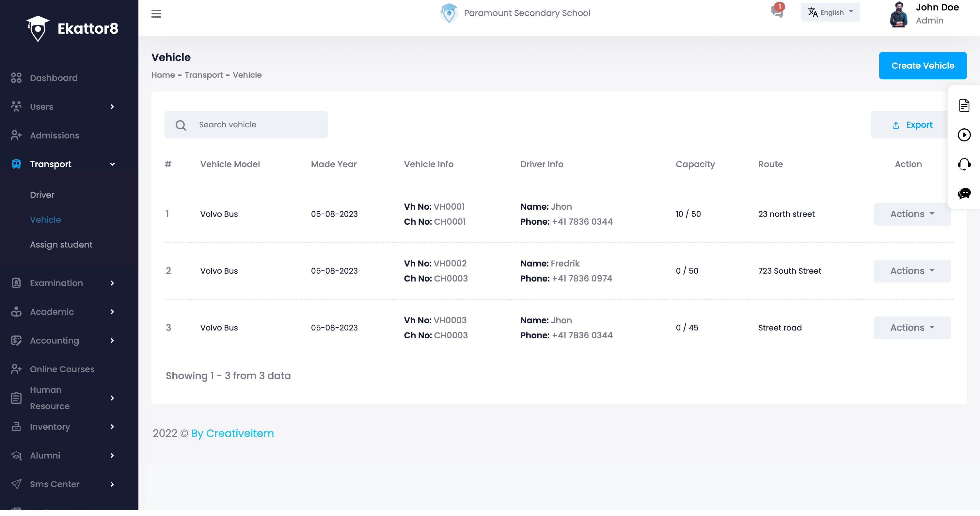
Task: Click the Export button
Action: tap(912, 125)
